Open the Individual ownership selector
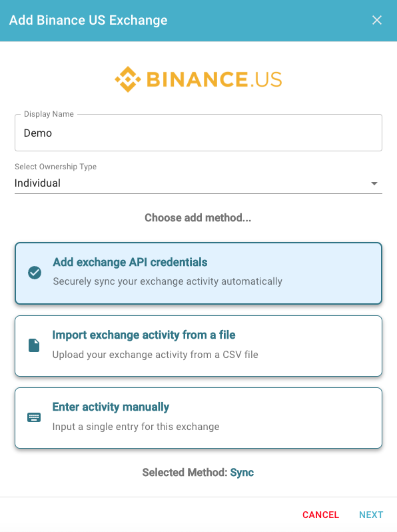Screen dimensions: 397x532 tap(198, 183)
